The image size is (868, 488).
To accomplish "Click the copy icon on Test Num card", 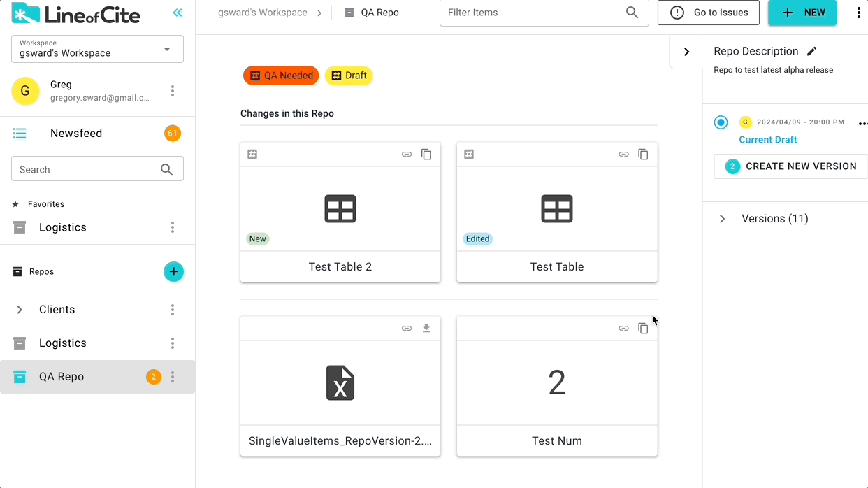I will (643, 329).
